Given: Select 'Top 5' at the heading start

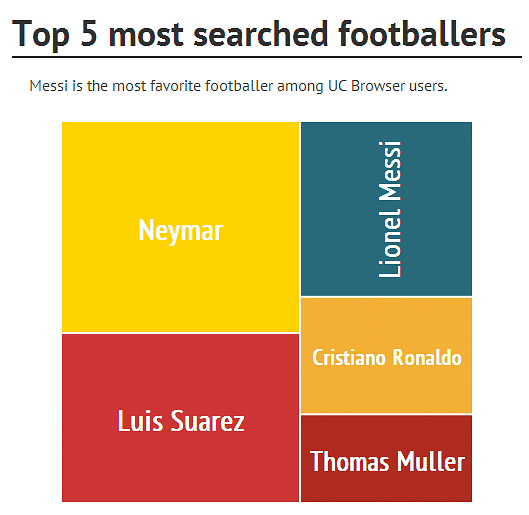Looking at the screenshot, I should point(55,35).
